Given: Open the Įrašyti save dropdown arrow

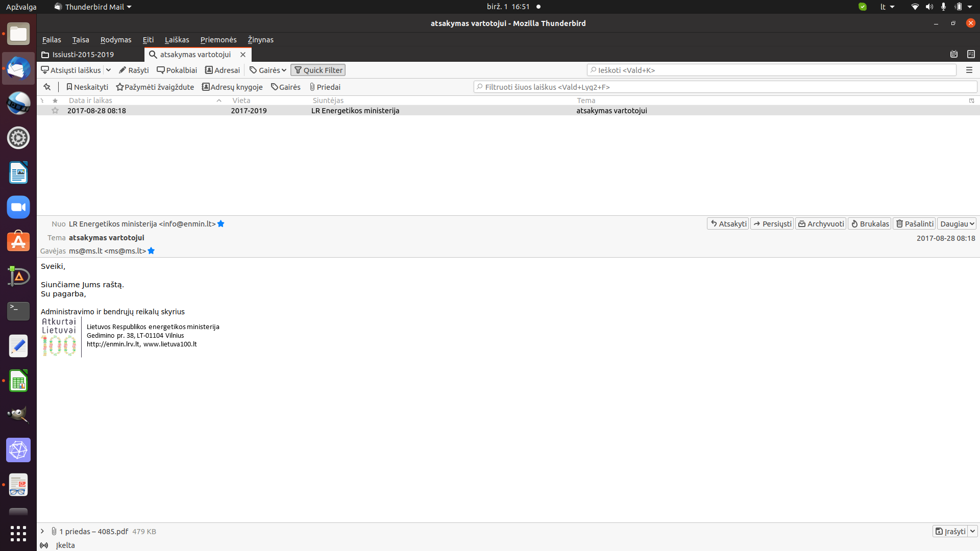Looking at the screenshot, I should (973, 531).
